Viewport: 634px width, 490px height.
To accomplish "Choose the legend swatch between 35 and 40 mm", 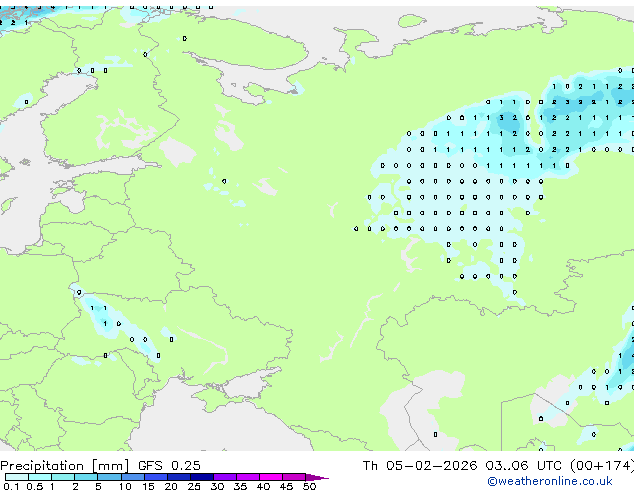I will (248, 477).
